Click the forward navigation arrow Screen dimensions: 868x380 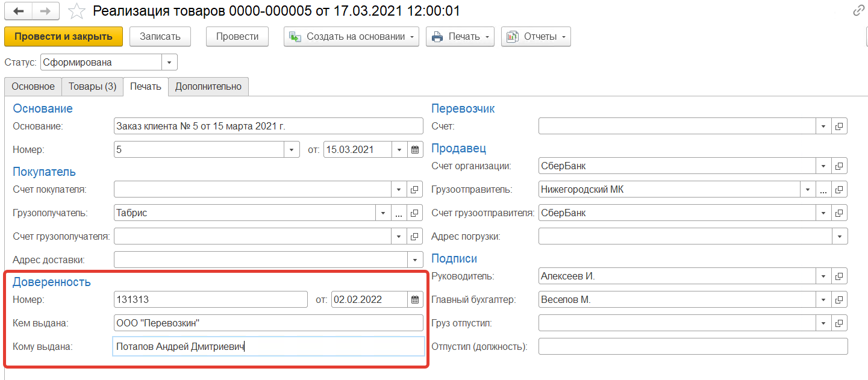pos(45,11)
